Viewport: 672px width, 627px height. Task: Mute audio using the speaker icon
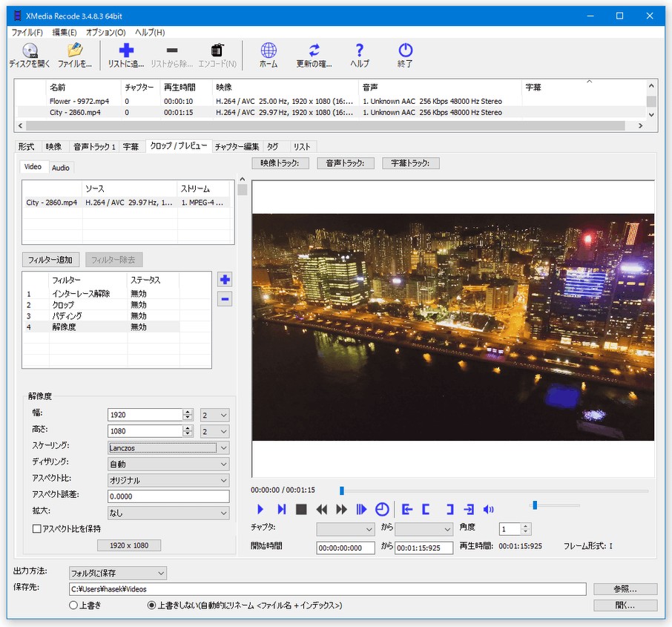pos(488,509)
